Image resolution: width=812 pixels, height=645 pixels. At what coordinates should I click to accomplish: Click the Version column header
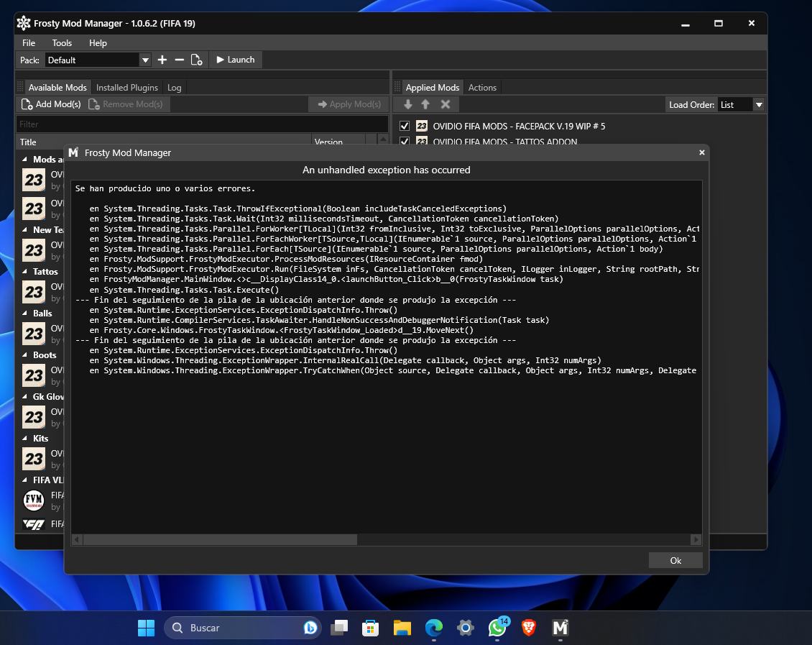[x=338, y=142]
